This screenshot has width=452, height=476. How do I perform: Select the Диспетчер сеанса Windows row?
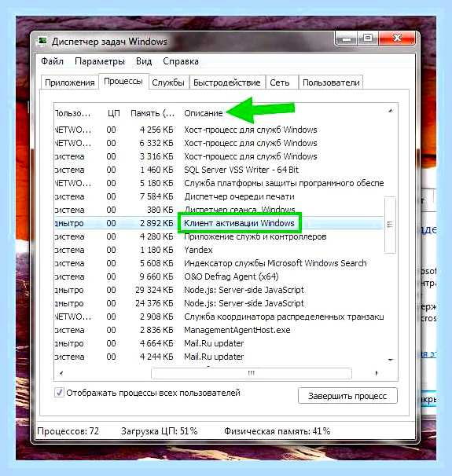pyautogui.click(x=219, y=210)
